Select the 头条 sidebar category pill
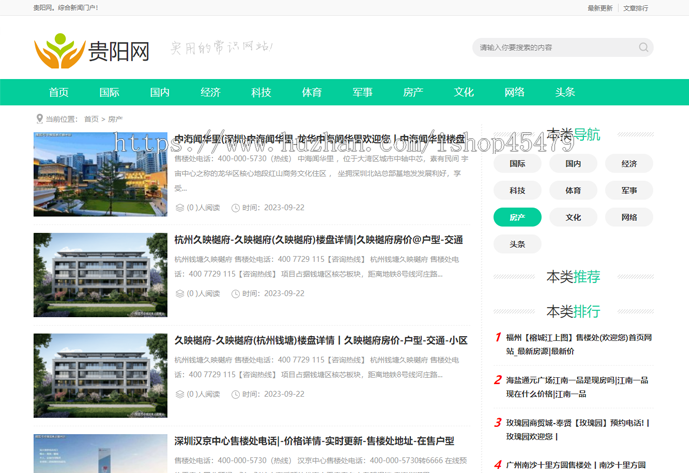This screenshot has height=473, width=689. click(x=517, y=244)
